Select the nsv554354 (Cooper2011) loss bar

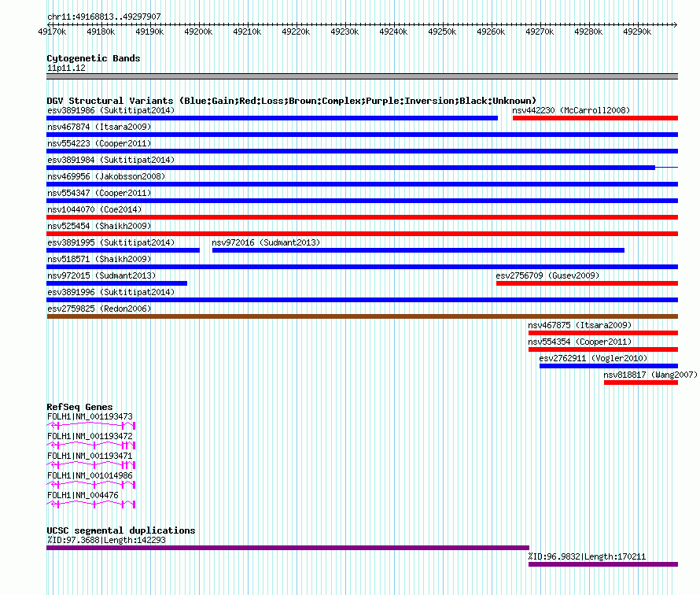603,349
